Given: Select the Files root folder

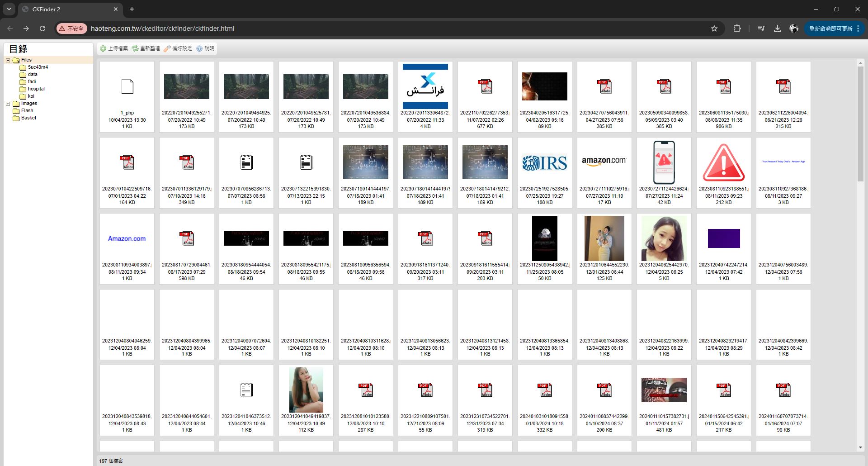Looking at the screenshot, I should tap(26, 60).
